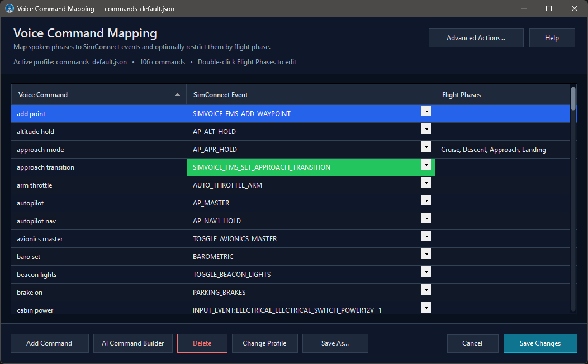Image resolution: width=588 pixels, height=364 pixels.
Task: Select the 'autopilot nav' voice command
Action: pos(99,221)
